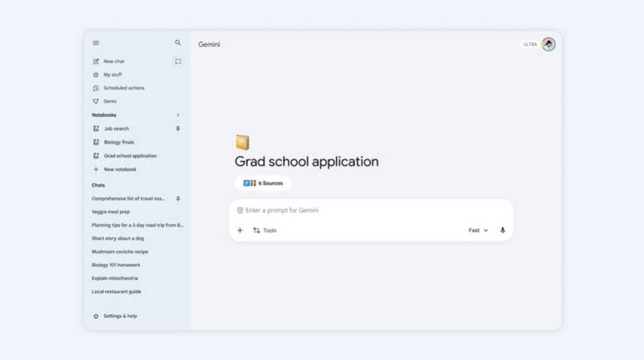
Task: Collapse the sidebar with hamburger menu icon
Action: tap(96, 43)
